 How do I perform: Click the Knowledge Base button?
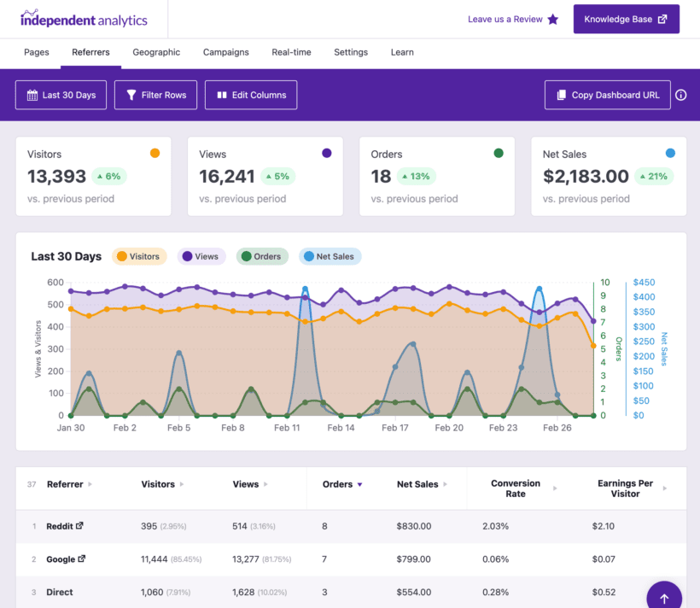[x=626, y=19]
